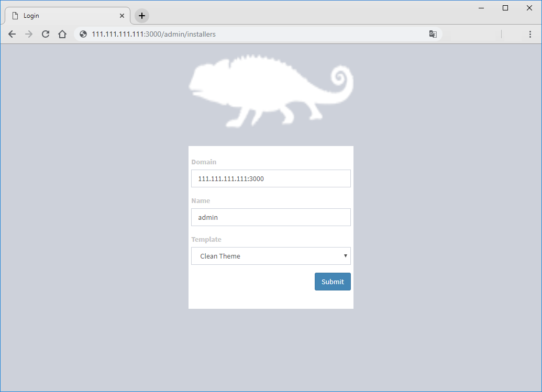This screenshot has width=542, height=392.
Task: Click inside the Domain input field
Action: pos(271,178)
